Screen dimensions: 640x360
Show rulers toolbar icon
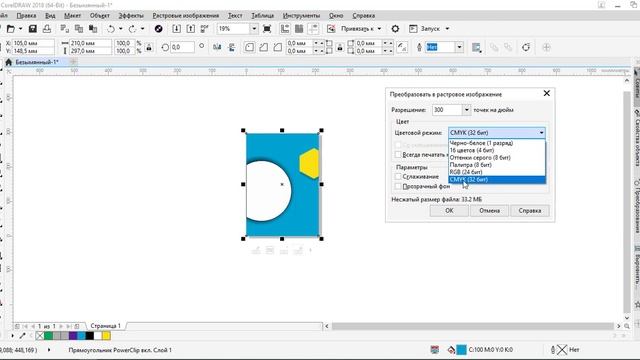tap(284, 29)
